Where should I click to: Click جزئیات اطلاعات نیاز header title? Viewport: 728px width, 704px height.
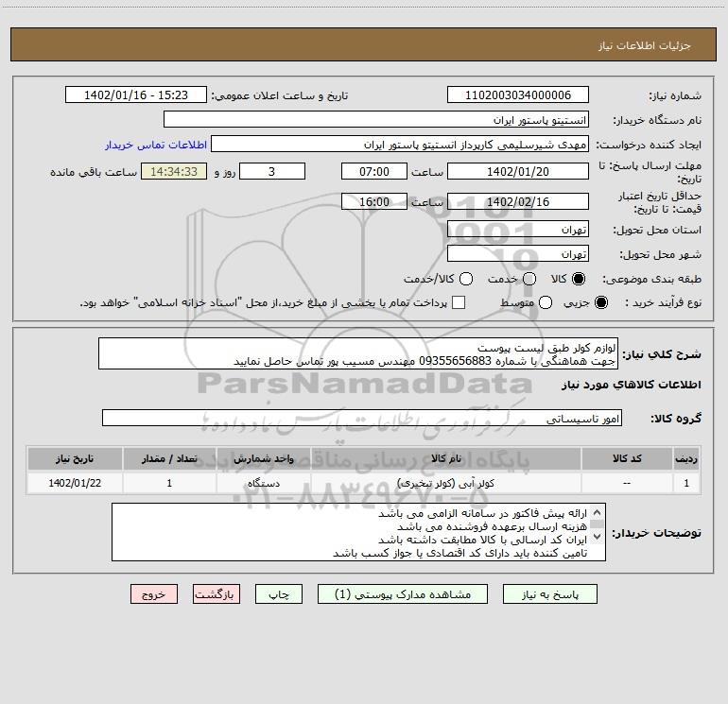click(644, 45)
